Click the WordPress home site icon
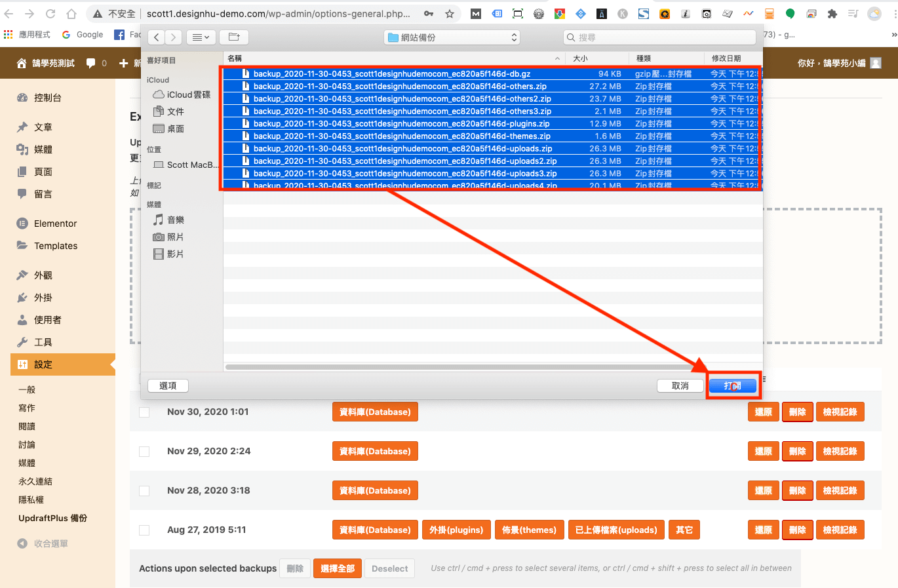 click(22, 63)
